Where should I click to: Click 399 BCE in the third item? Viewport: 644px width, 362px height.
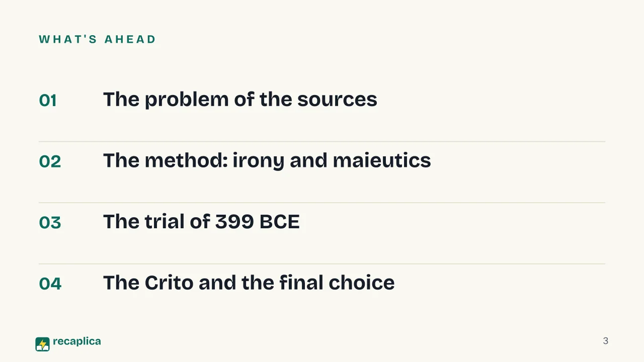(x=258, y=222)
